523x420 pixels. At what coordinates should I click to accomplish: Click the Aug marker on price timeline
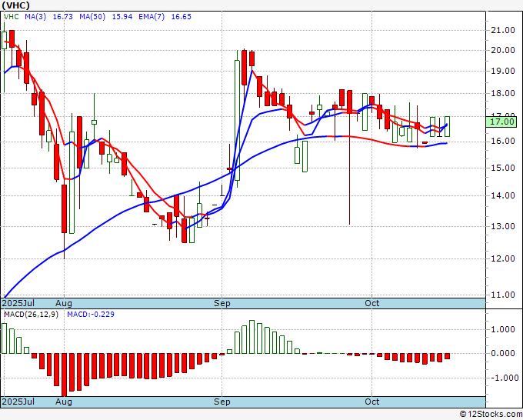(63, 303)
